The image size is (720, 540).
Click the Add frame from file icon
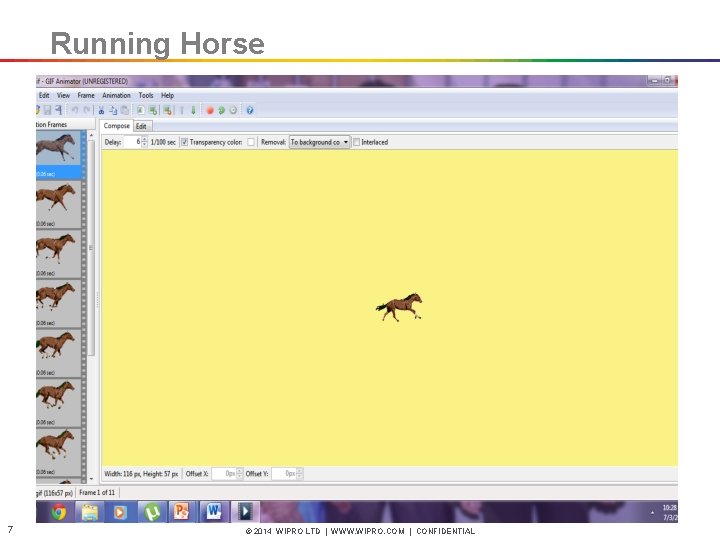tap(153, 110)
